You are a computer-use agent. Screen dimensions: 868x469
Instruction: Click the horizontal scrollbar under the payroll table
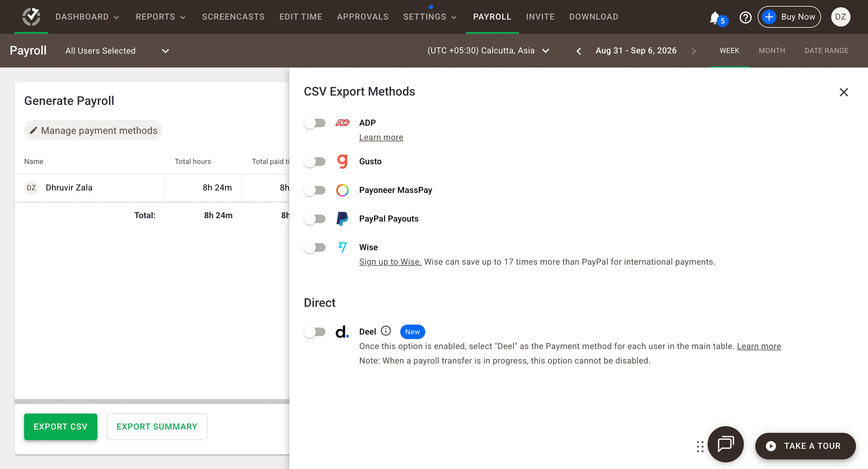pyautogui.click(x=152, y=401)
